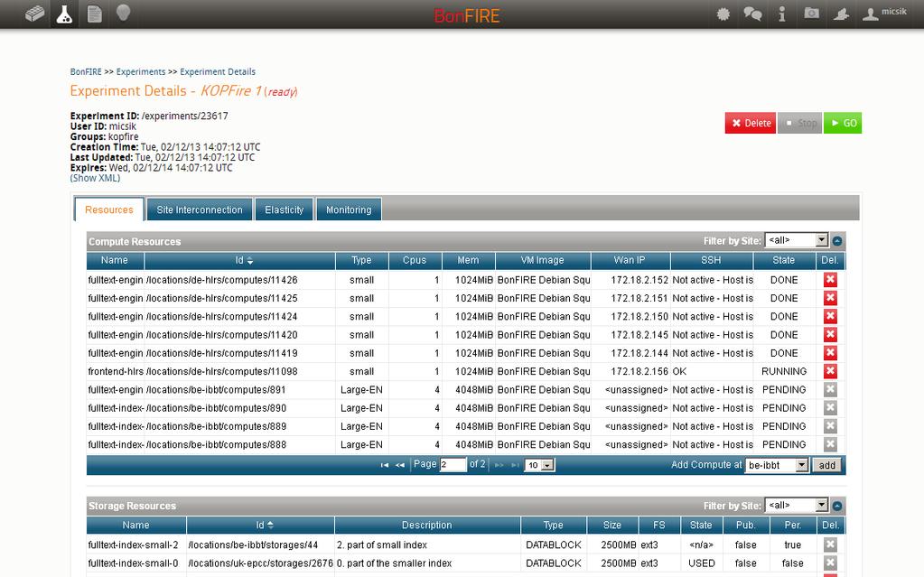Image resolution: width=924 pixels, height=577 pixels.
Task: Open the Add Compute at be-ibbt dropdown
Action: click(x=777, y=465)
